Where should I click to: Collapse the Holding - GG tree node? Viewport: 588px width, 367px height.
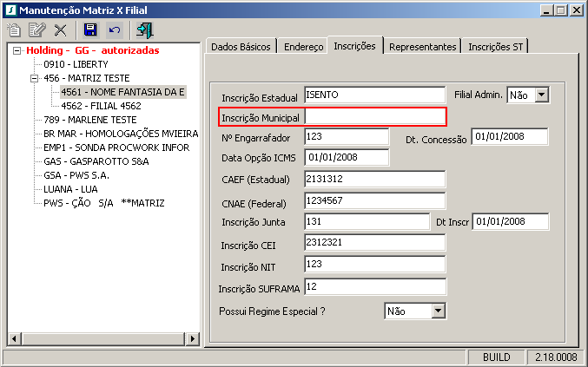[17, 50]
